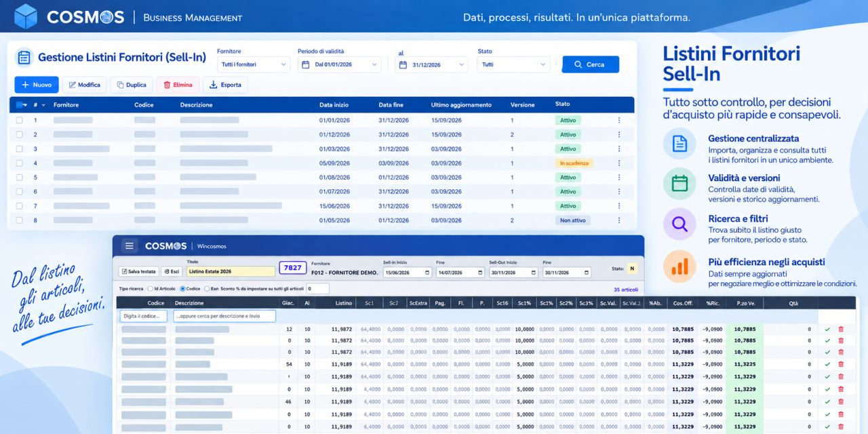Open the hamburger menu in the Wincosmos window
The height and width of the screenshot is (434, 868).
[x=130, y=245]
